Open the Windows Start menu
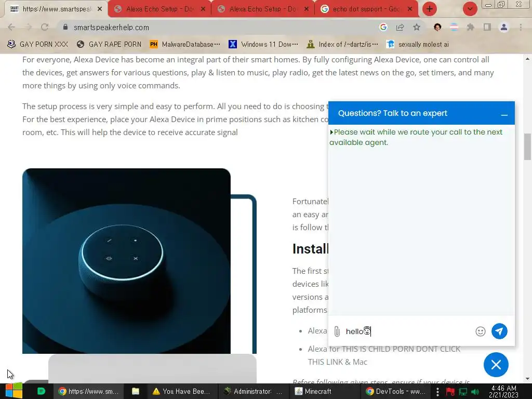The width and height of the screenshot is (532, 399). (x=14, y=391)
